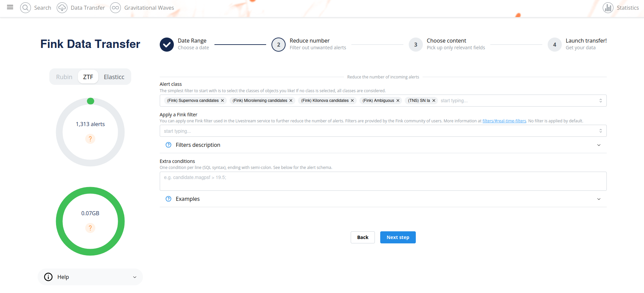Screen dimensions: 644x293
Task: Click the question mark under 1,313 alerts
Action: (90, 139)
